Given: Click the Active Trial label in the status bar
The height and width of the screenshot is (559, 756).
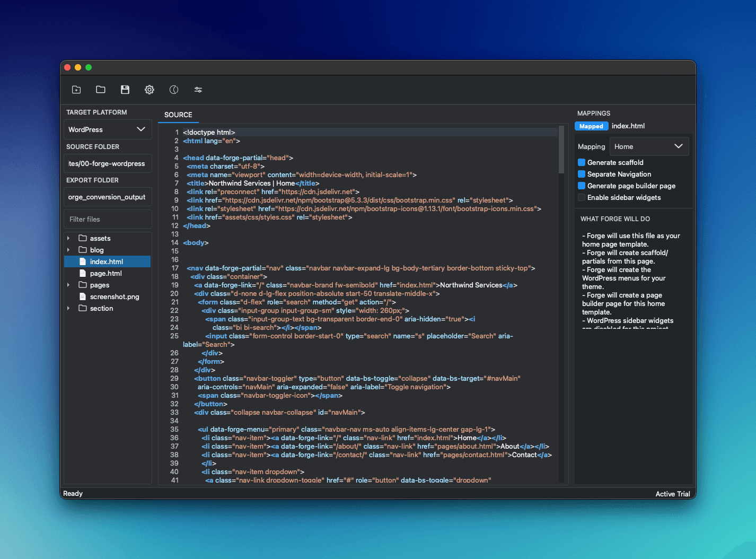Looking at the screenshot, I should [x=672, y=494].
